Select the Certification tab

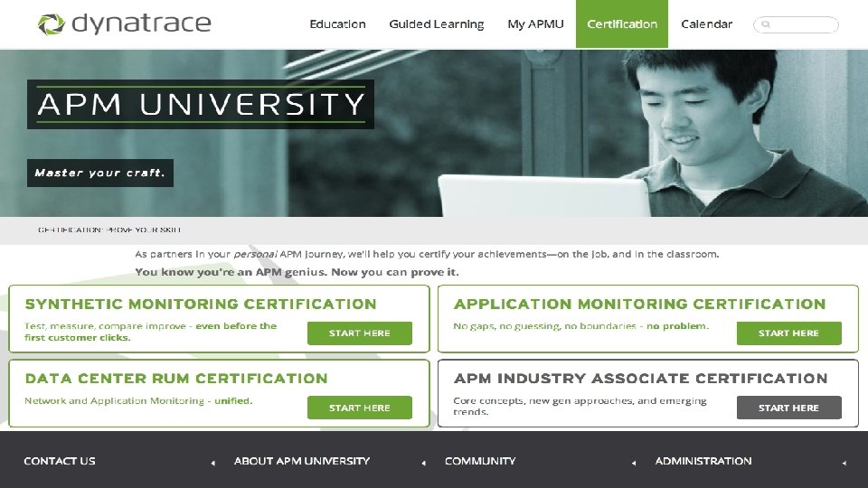pos(622,24)
